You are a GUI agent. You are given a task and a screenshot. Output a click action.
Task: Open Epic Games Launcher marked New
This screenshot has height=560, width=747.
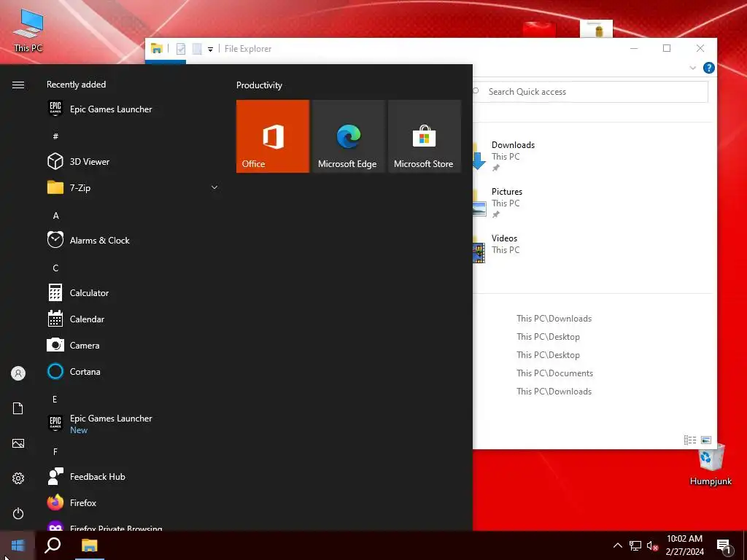[133, 424]
